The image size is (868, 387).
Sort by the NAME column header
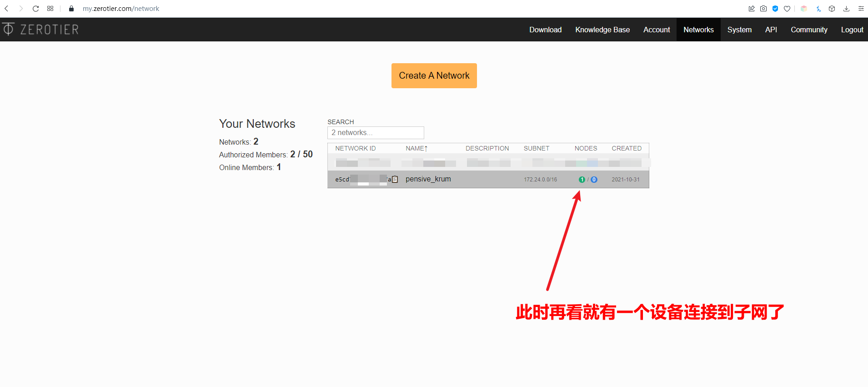point(416,148)
